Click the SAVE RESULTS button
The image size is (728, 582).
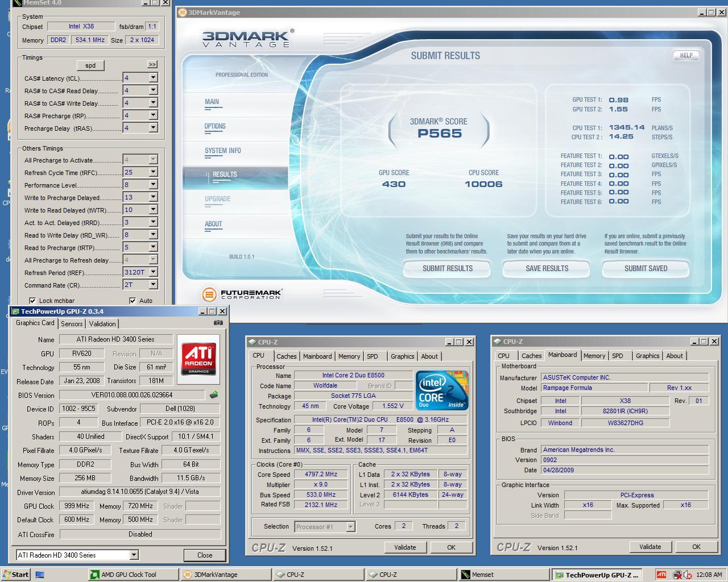coord(547,268)
